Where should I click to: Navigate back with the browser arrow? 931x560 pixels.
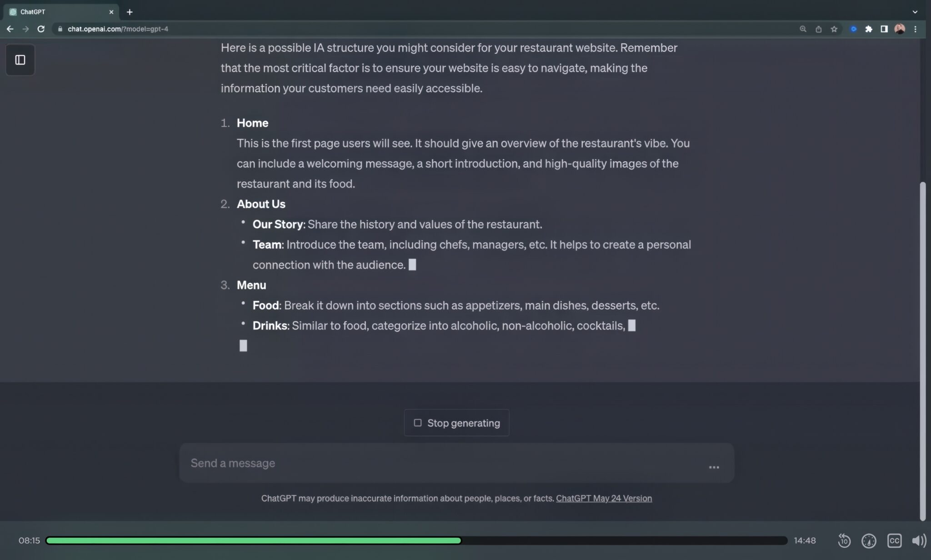click(10, 29)
